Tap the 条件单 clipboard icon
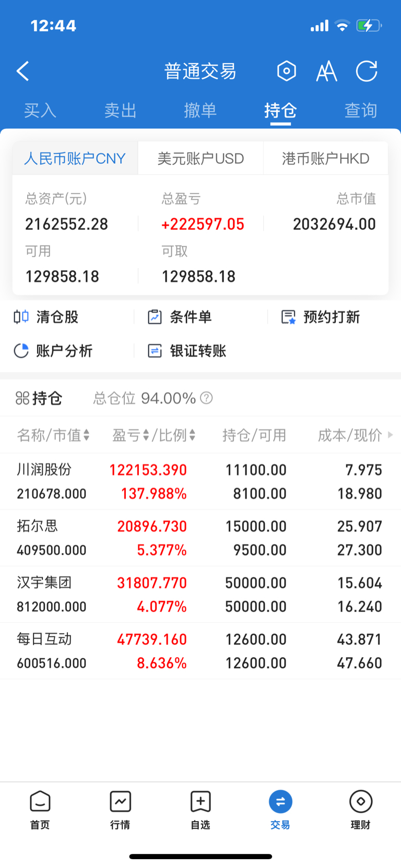401x868 pixels. (155, 317)
